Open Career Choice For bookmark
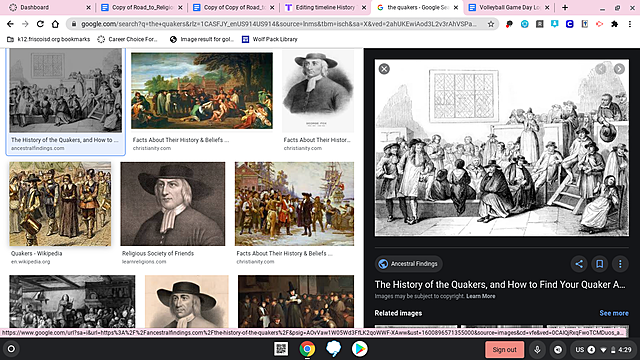The image size is (640, 360). (x=128, y=39)
